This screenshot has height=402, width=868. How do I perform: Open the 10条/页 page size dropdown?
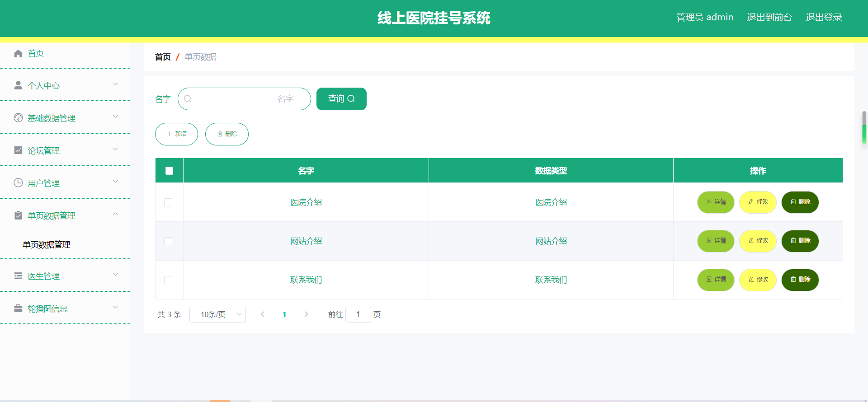point(217,314)
